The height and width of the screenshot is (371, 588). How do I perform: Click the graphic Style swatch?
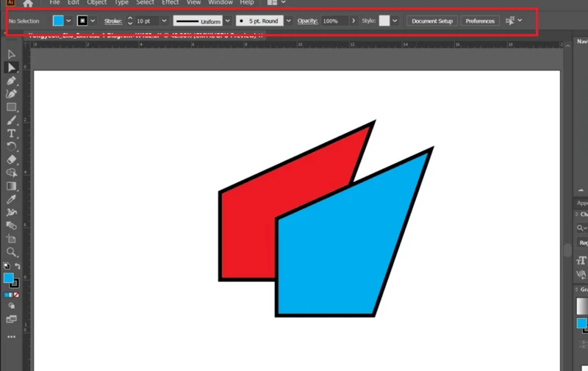coord(384,21)
